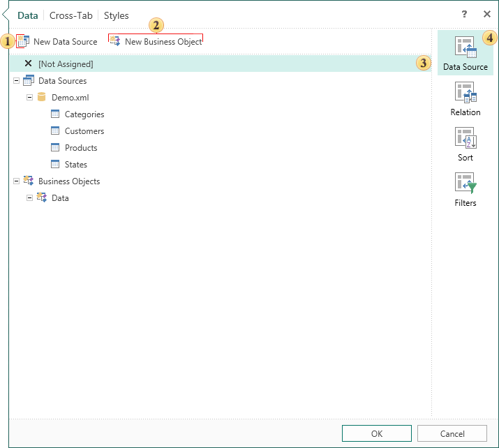Image resolution: width=499 pixels, height=448 pixels.
Task: Collapse the Data Sources tree node
Action: (16, 81)
